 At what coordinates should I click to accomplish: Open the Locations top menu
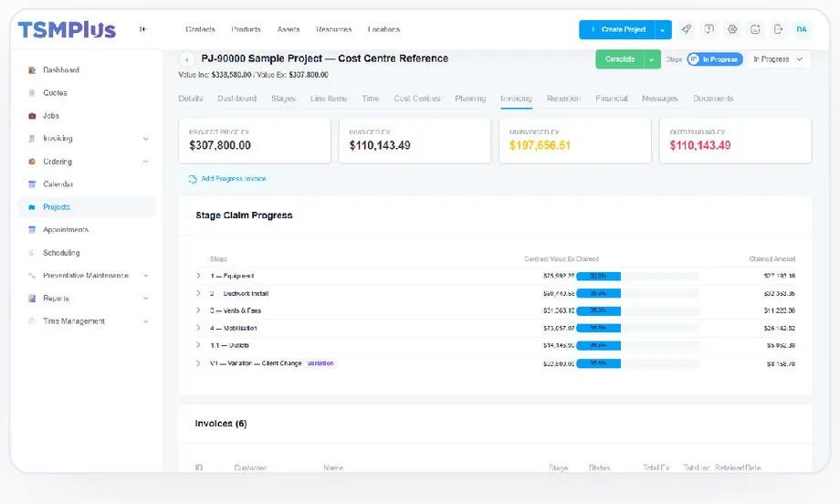[x=383, y=29]
